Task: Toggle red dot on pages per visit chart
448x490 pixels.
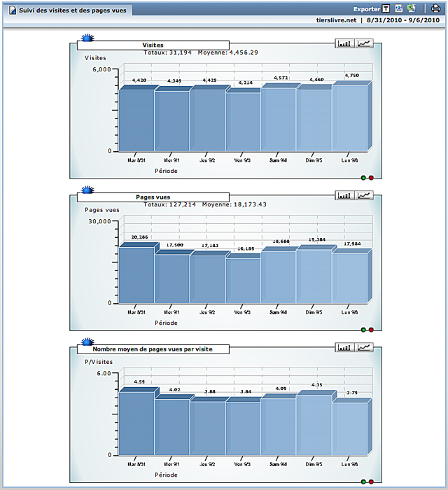Action: coord(371,482)
